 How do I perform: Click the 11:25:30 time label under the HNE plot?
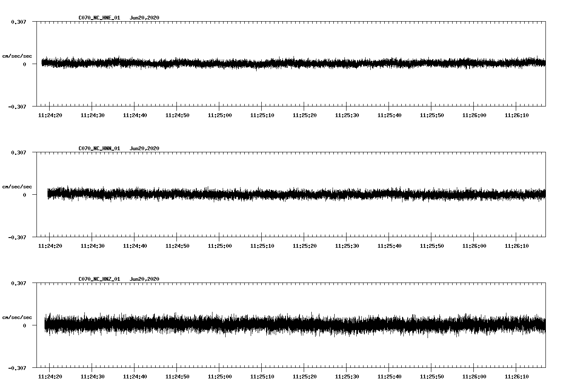[x=347, y=115]
